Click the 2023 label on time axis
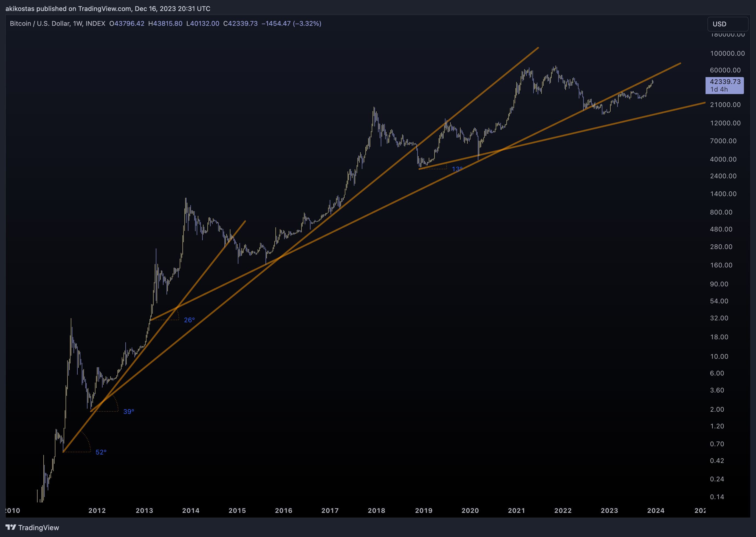 (609, 510)
